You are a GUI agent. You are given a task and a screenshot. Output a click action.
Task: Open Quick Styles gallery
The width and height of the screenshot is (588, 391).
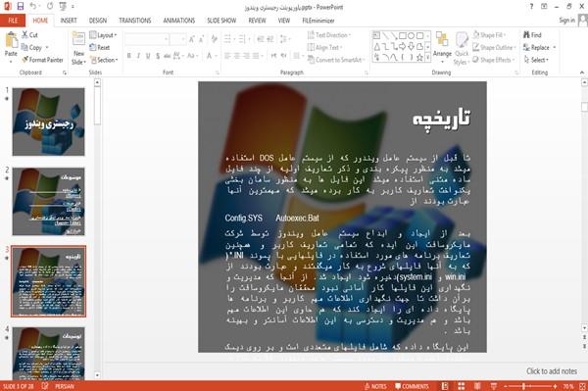pyautogui.click(x=462, y=48)
